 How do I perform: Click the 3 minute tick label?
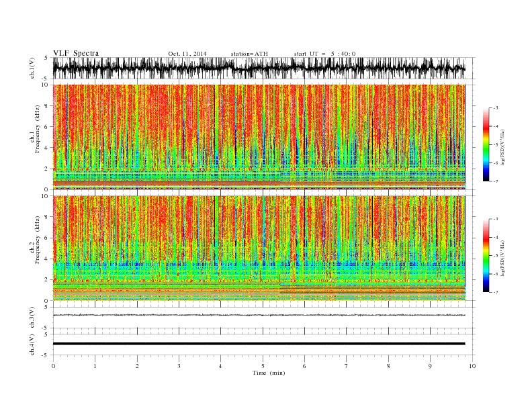tap(179, 366)
